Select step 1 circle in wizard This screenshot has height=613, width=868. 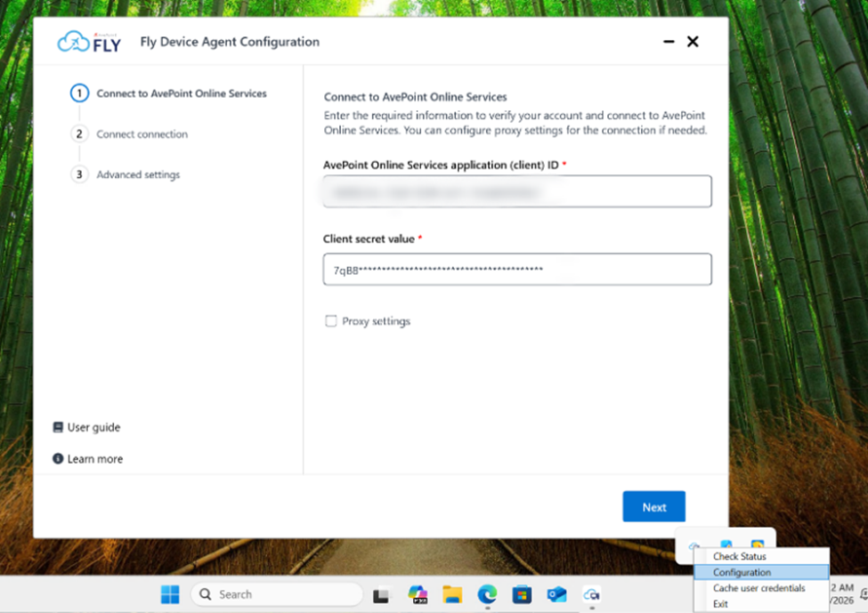(79, 93)
